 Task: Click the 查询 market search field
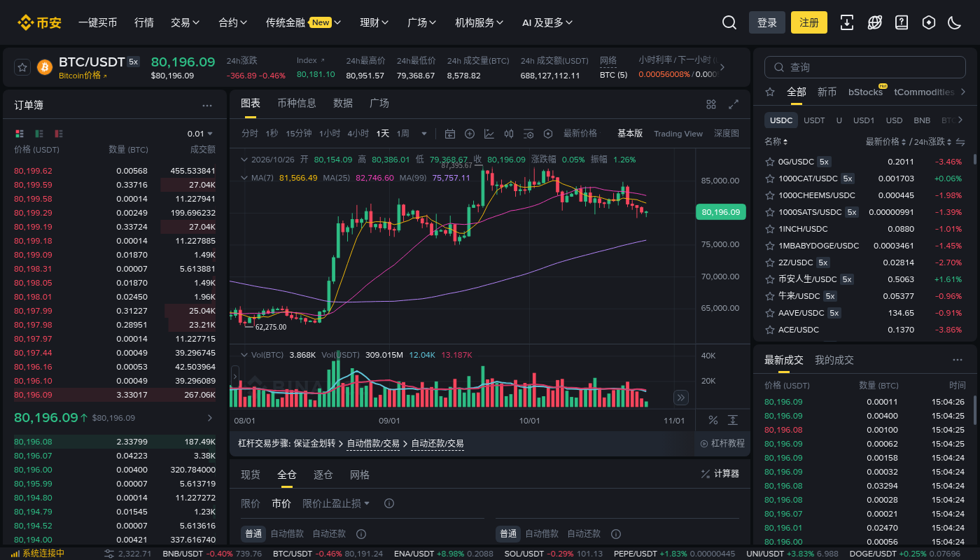(x=867, y=67)
